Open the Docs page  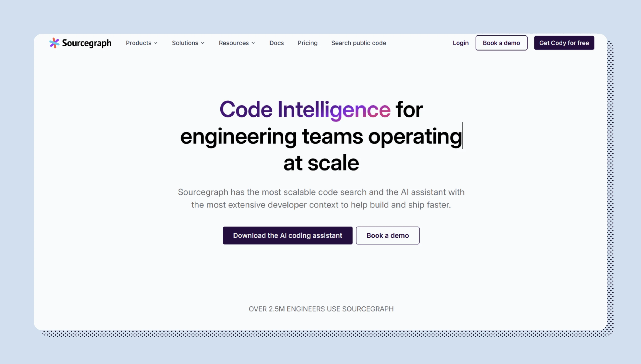coord(276,43)
